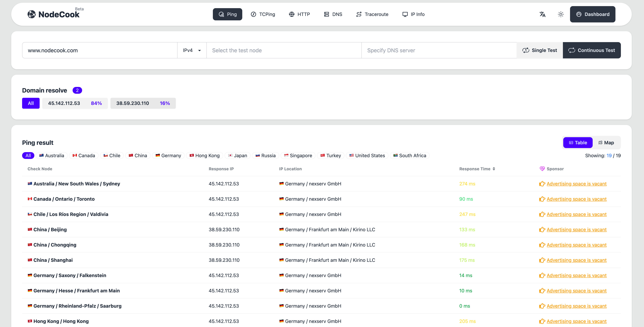
Task: Start a Continuous Test
Action: [591, 50]
